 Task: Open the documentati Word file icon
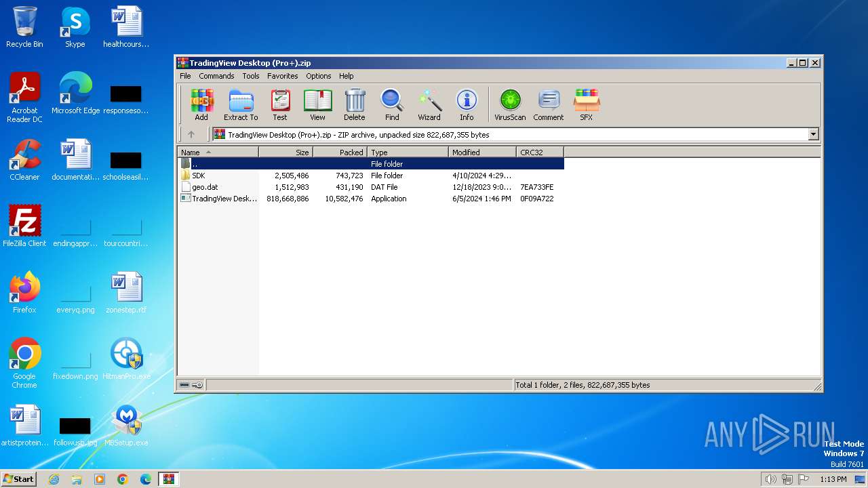[x=75, y=161]
